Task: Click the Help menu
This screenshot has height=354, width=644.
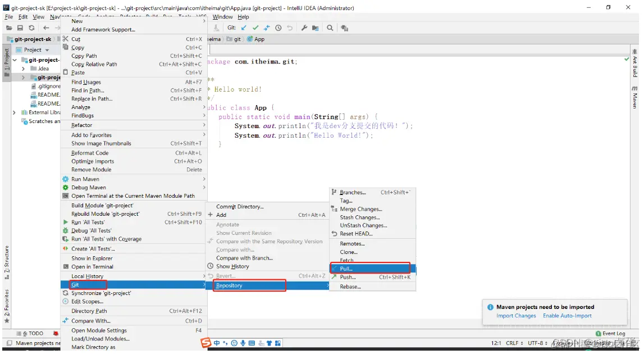Action: 243,17
